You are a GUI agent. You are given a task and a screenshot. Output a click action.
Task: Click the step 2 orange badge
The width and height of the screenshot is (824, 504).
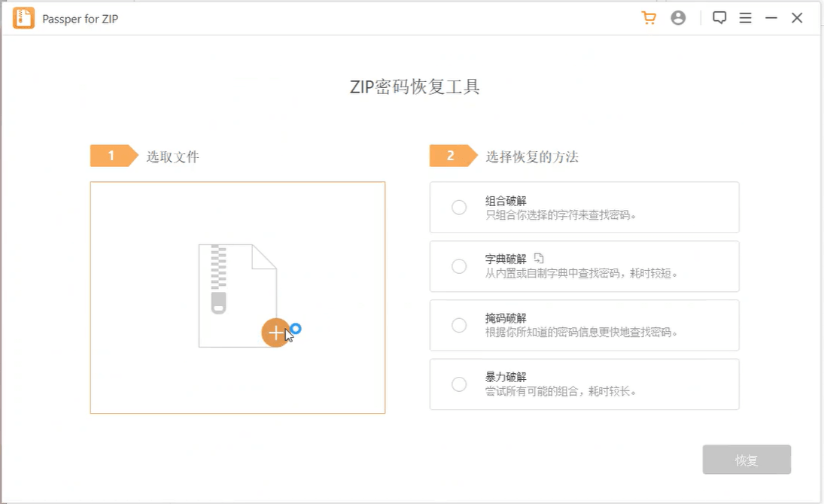[x=452, y=156]
